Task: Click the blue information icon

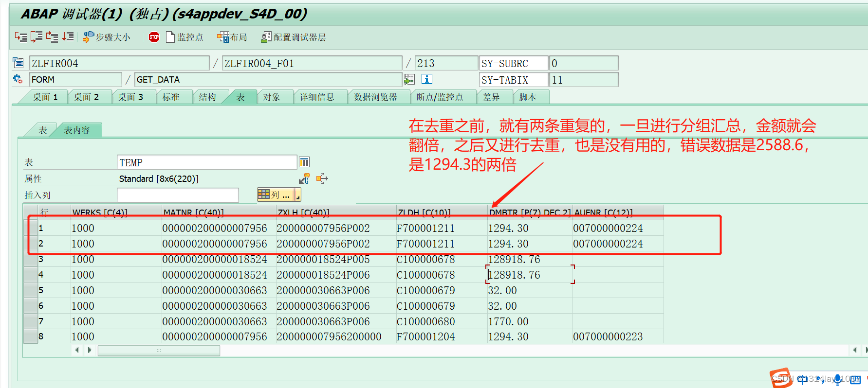Action: [427, 79]
